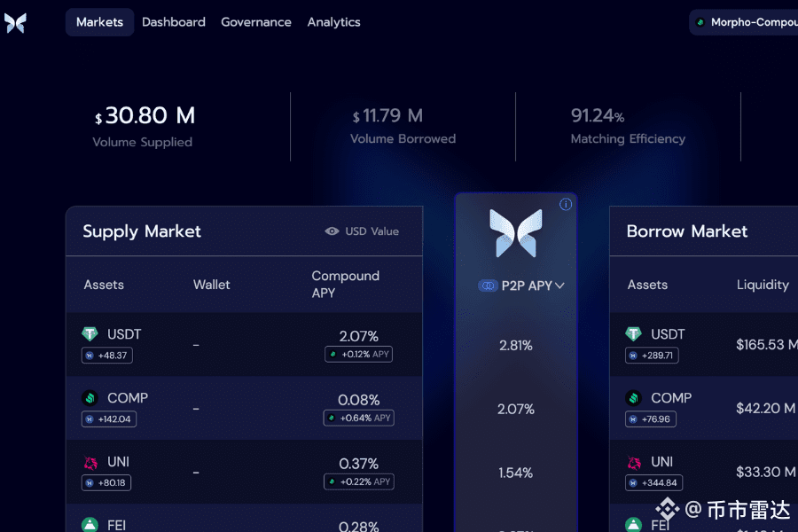Click the 0.37% Compound APY for UNI
The height and width of the screenshot is (532, 798).
click(x=359, y=464)
